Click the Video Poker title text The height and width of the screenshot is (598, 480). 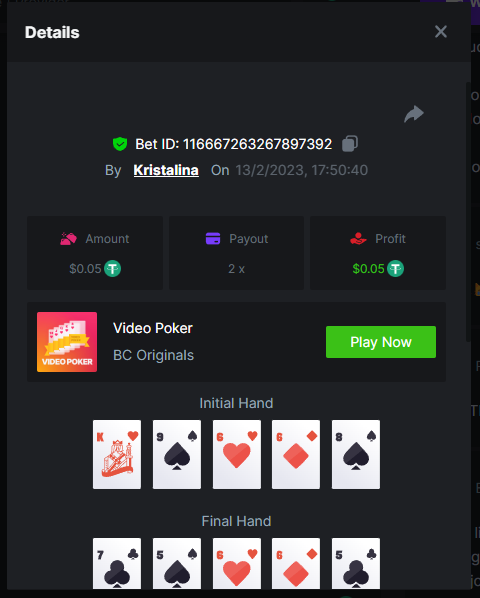coord(153,328)
